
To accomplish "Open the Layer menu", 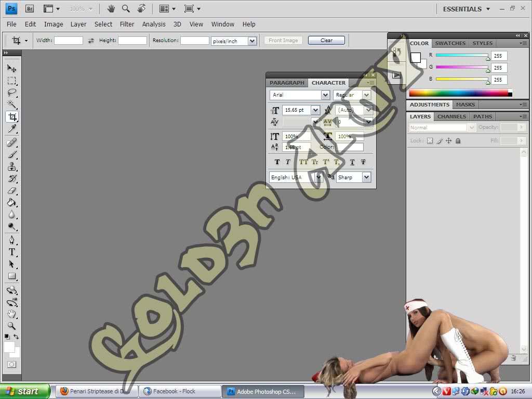I will click(78, 24).
